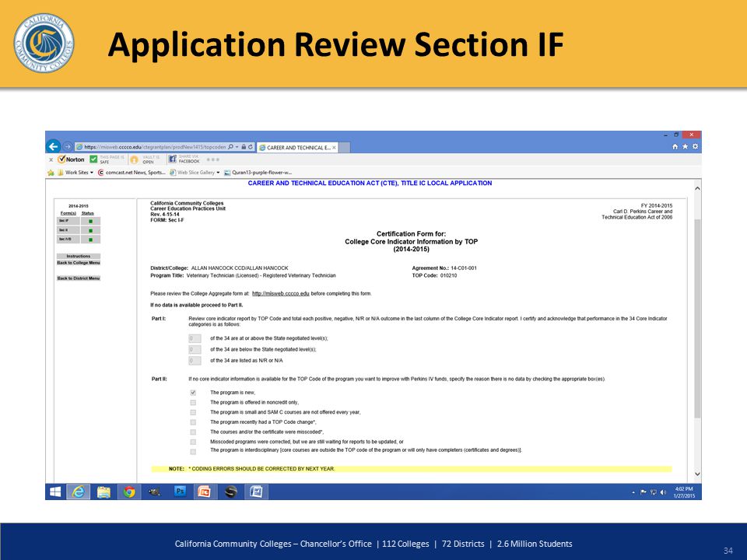Open the address bar search dropdown arrow
747x560 pixels.
click(237, 147)
